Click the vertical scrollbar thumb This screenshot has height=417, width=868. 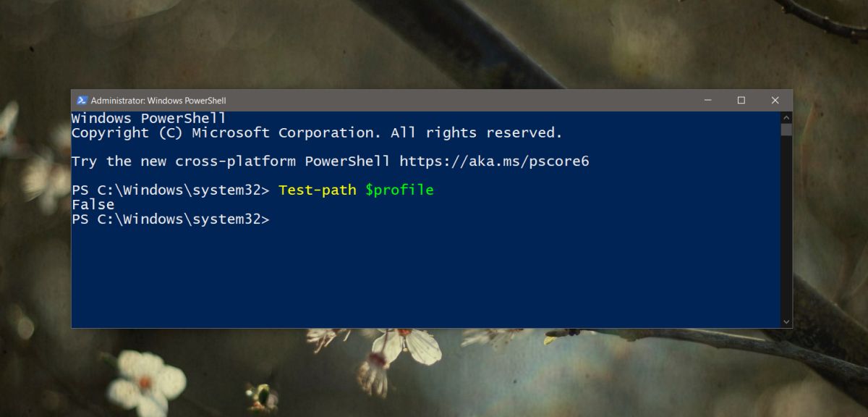786,130
